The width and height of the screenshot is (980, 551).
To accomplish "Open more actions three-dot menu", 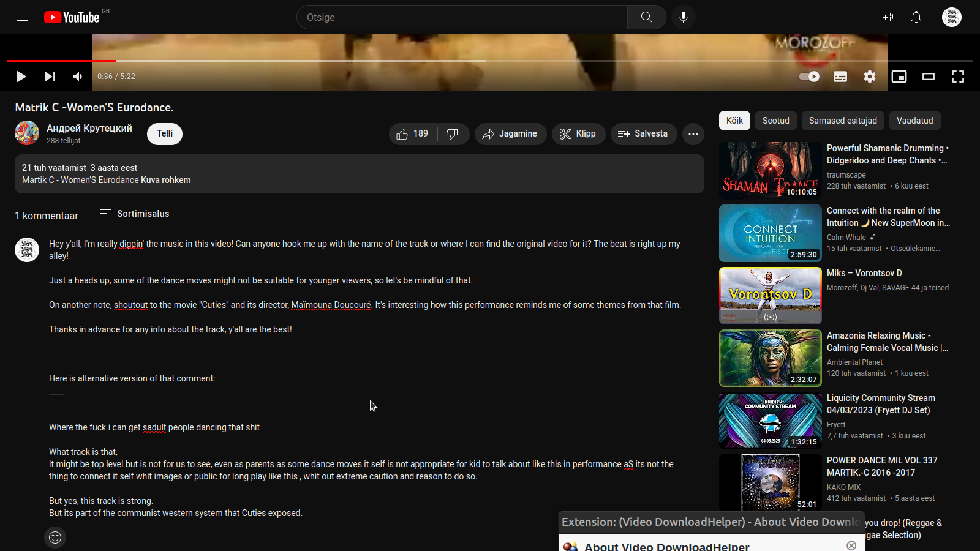I will 693,134.
